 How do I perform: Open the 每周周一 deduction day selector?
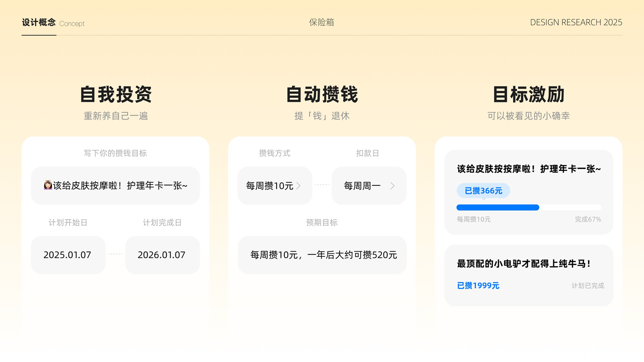369,186
